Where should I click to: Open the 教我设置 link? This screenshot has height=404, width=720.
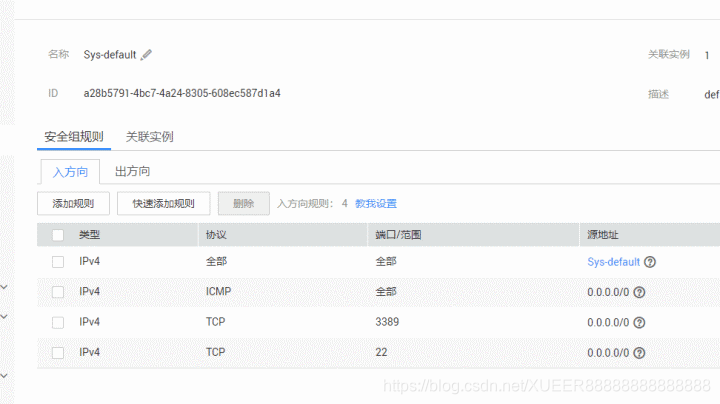coord(376,203)
